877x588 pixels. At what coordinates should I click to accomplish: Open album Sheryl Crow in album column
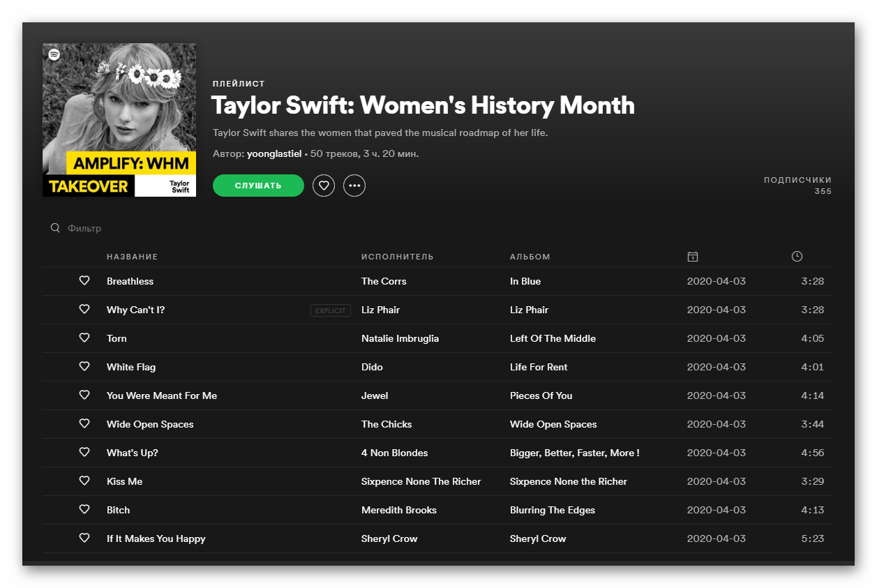538,538
